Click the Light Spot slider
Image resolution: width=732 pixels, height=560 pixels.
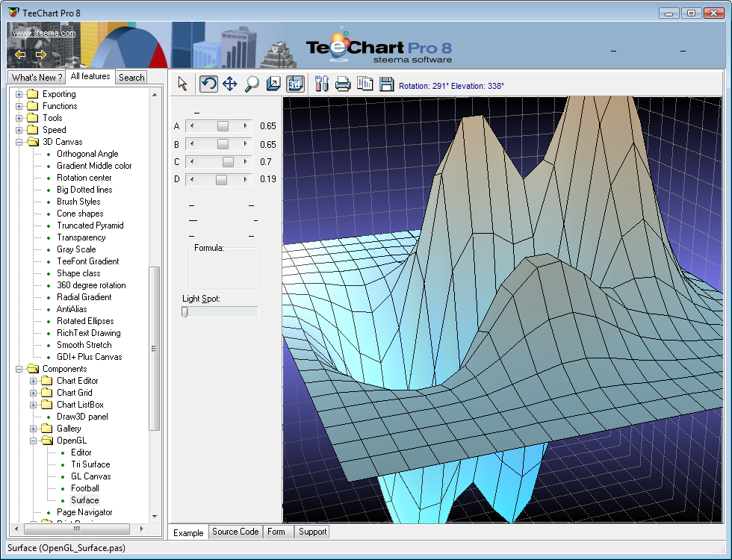pyautogui.click(x=220, y=312)
